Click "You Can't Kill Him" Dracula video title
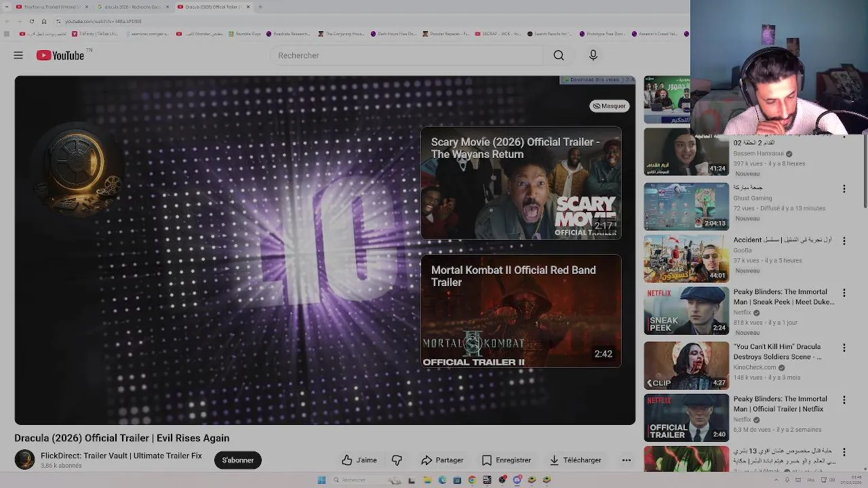The height and width of the screenshot is (488, 868). [777, 352]
